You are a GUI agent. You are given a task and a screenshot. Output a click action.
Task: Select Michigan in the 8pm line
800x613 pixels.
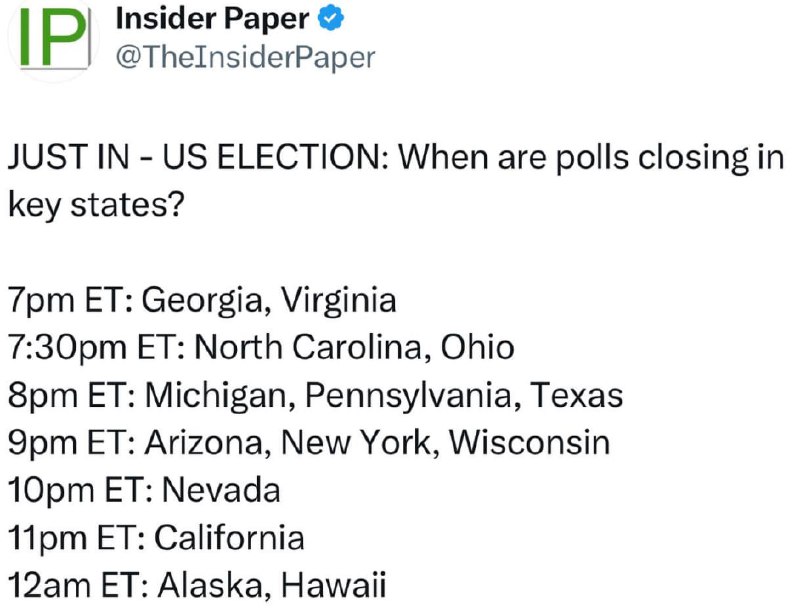216,395
